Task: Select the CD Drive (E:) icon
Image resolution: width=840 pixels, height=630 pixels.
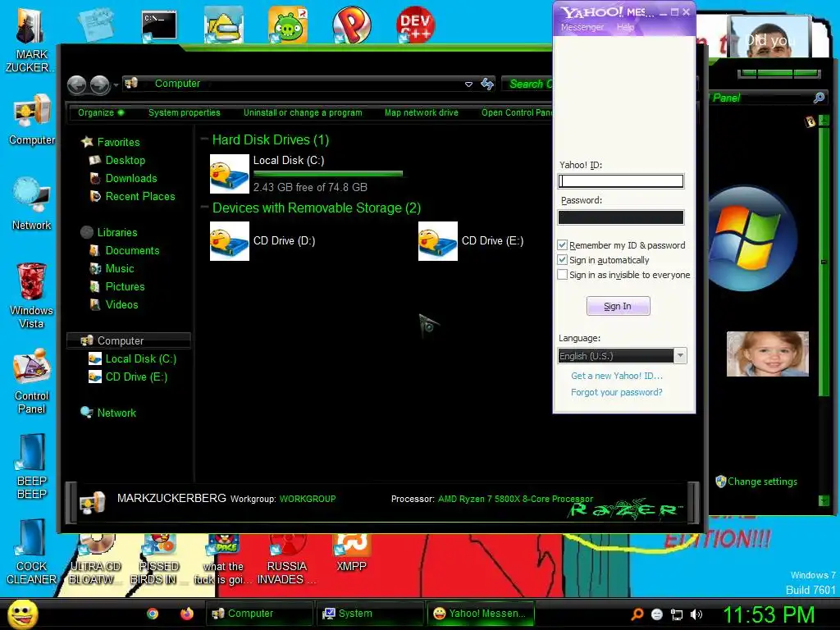Action: click(438, 241)
